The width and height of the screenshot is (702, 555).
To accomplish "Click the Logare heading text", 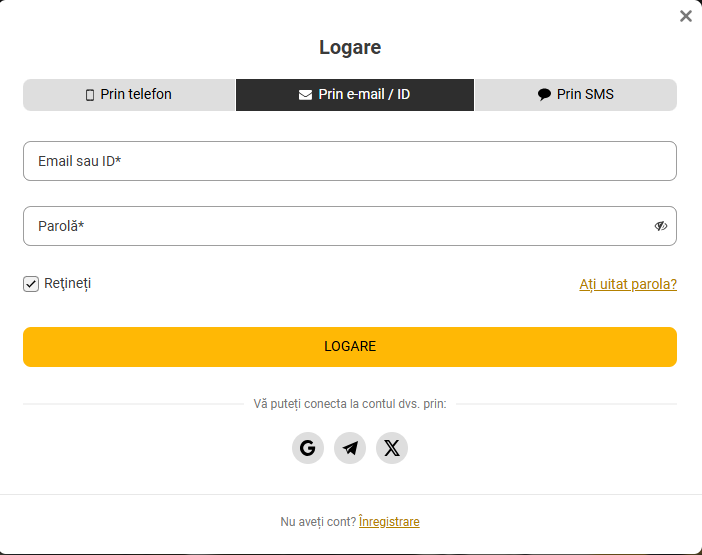I will 350,47.
